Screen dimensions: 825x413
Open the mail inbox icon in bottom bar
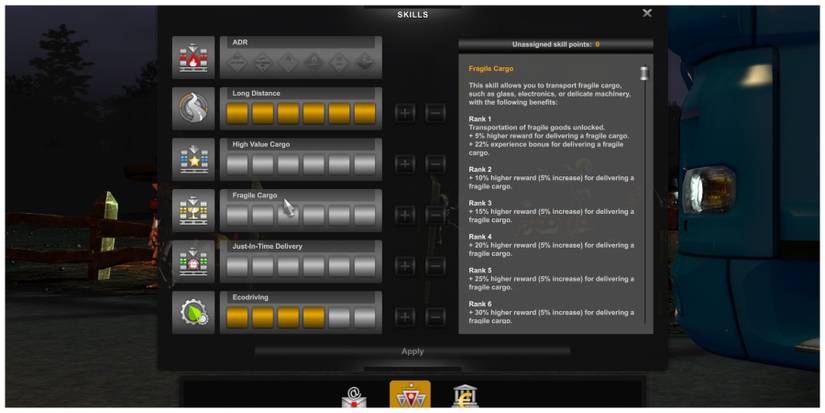pos(354,397)
